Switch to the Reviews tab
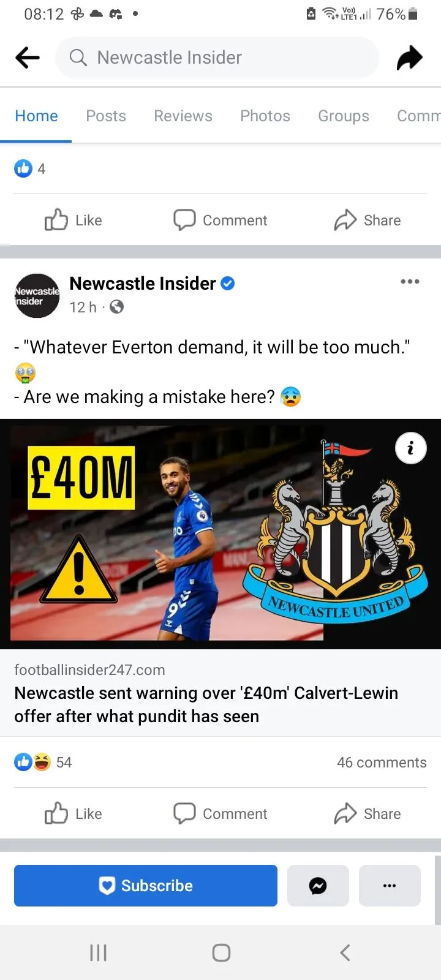441x980 pixels. (183, 116)
